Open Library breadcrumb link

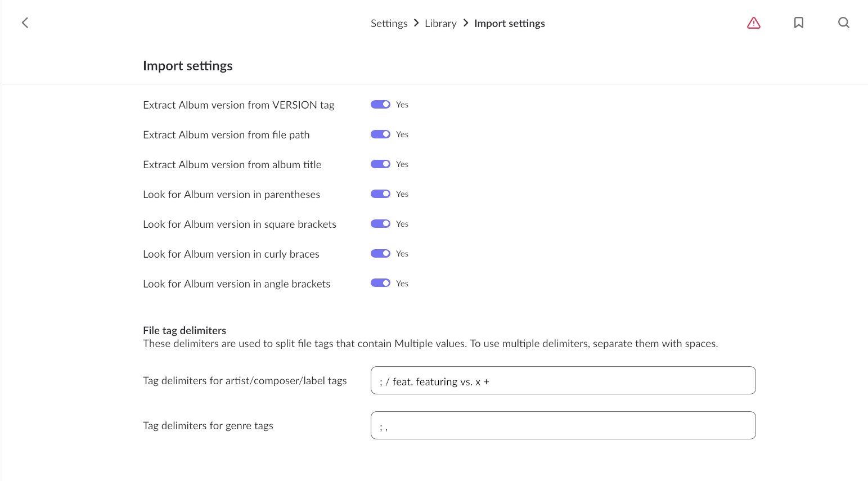440,23
